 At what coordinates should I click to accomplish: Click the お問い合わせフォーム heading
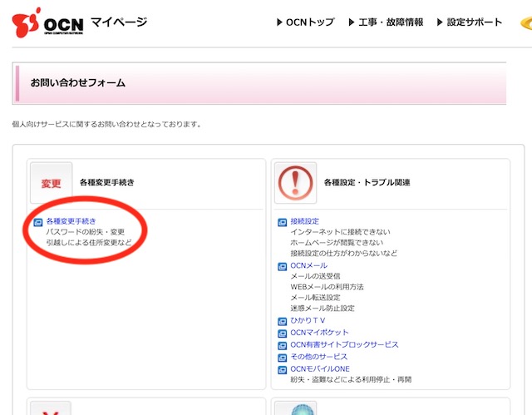[78, 83]
